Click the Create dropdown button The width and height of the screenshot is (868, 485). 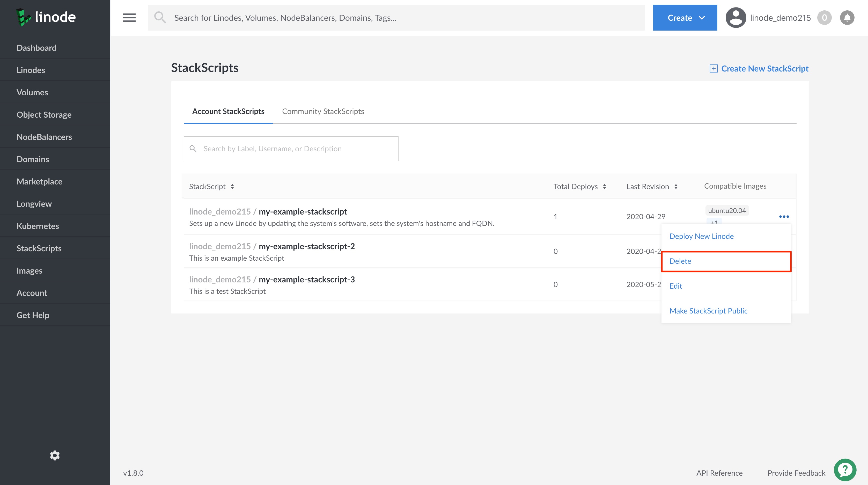pos(684,17)
